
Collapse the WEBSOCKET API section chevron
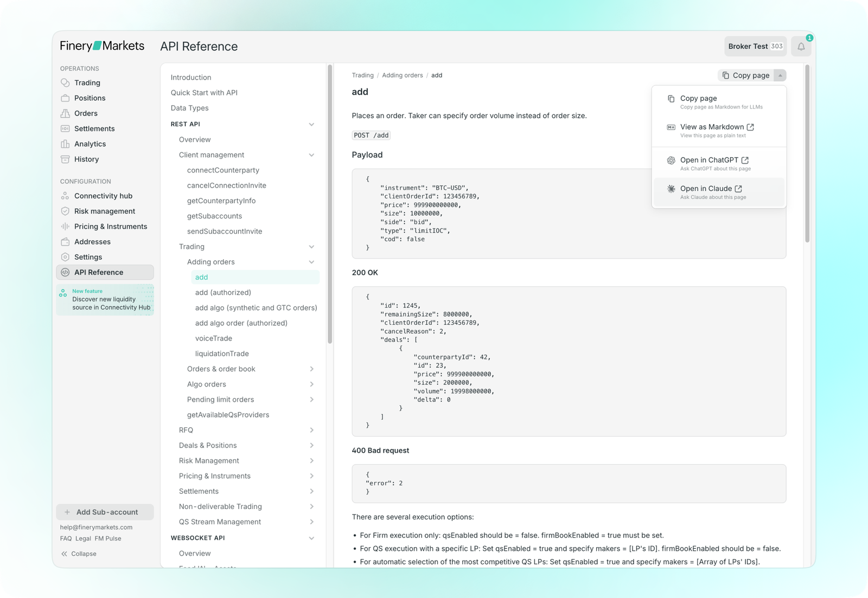pyautogui.click(x=311, y=538)
